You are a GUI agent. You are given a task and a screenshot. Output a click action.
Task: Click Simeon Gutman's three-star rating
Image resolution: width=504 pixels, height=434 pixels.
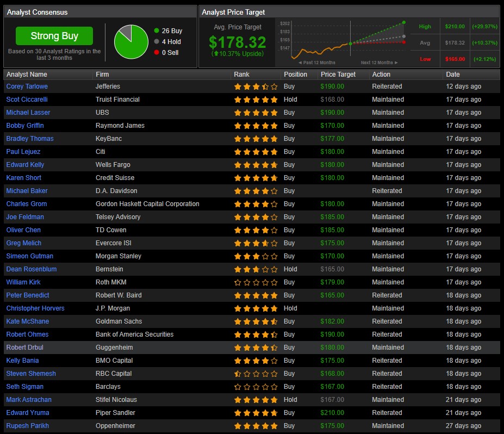coord(256,256)
